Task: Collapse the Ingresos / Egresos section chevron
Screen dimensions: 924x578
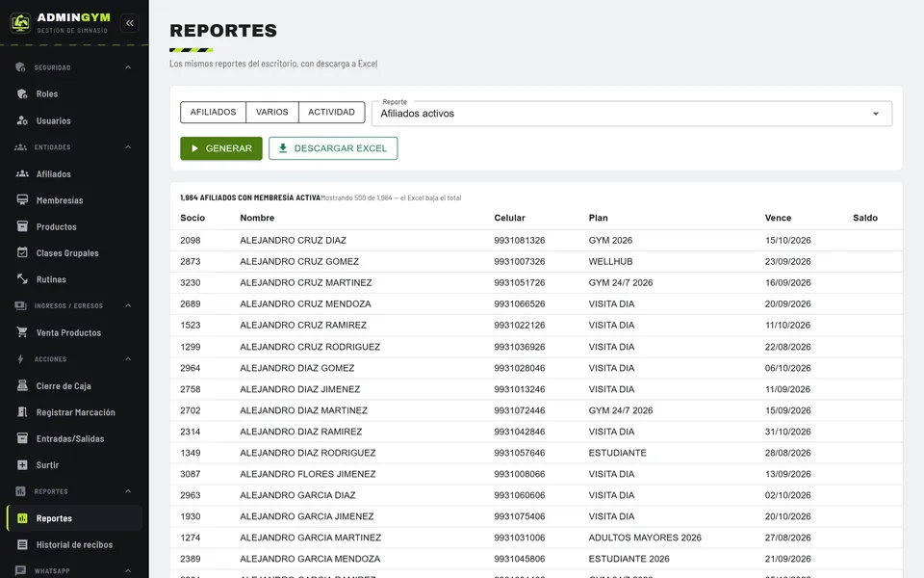Action: point(128,305)
